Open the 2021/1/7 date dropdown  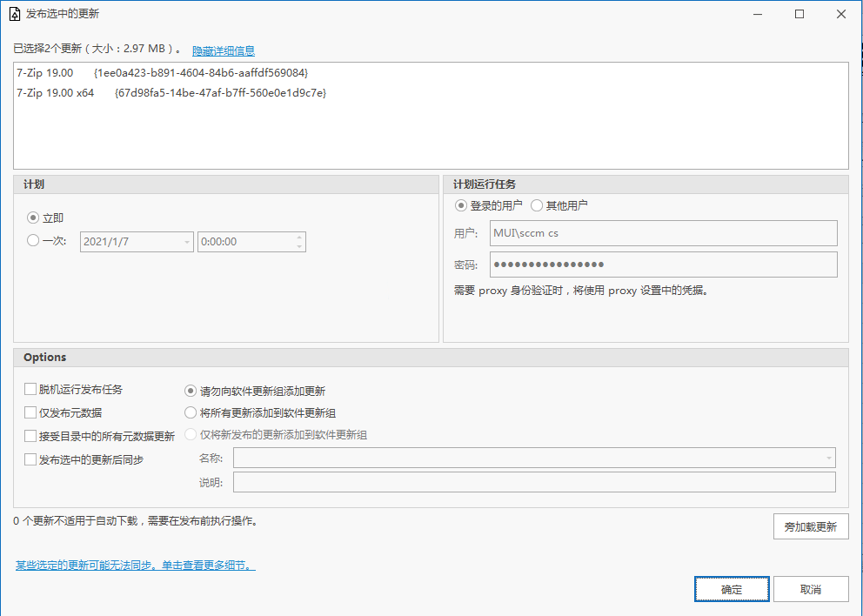point(187,242)
